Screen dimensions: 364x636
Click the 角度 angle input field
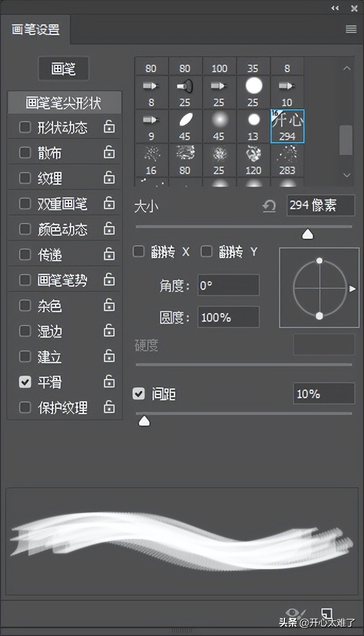click(228, 285)
